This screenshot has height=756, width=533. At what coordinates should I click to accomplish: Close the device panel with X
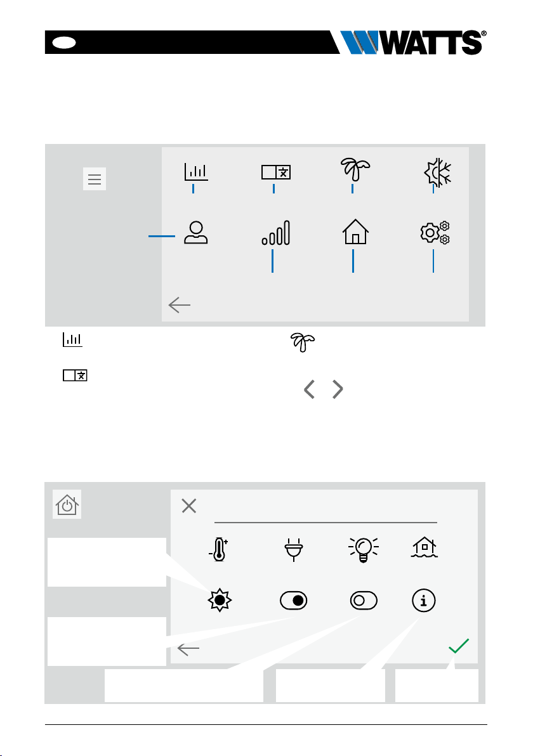coord(188,505)
